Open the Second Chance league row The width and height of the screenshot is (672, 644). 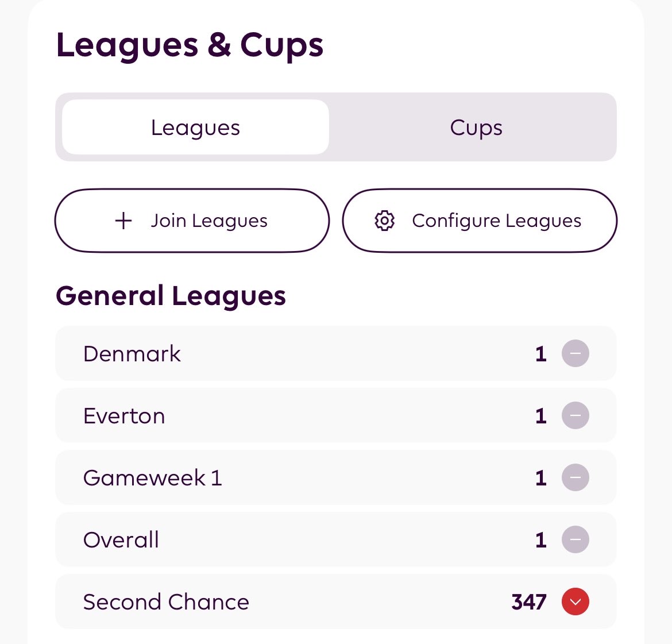coord(336,601)
